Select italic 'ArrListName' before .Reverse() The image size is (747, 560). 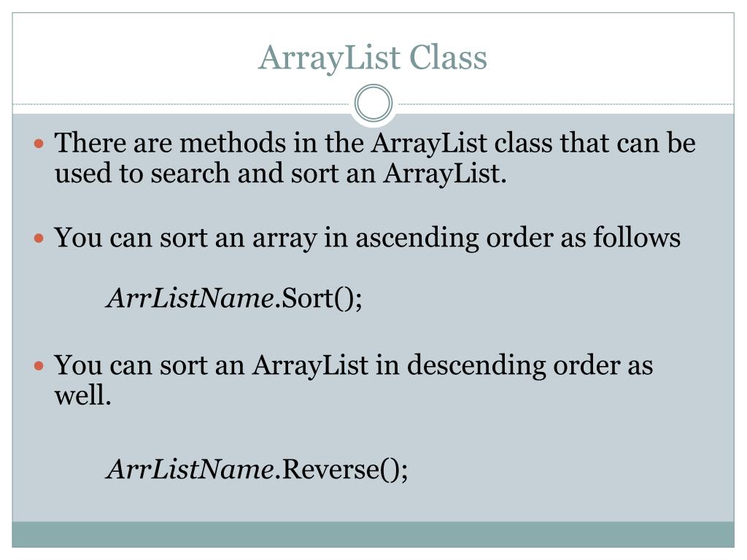[x=190, y=469]
